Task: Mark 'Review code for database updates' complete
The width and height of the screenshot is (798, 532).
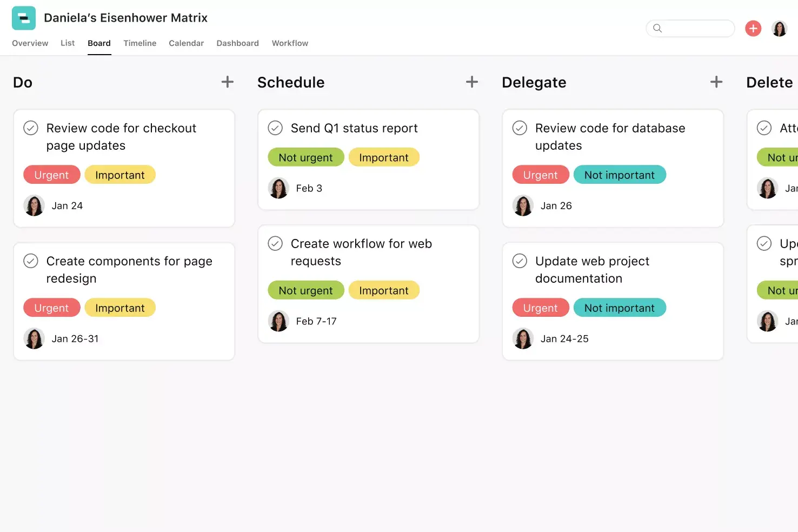Action: click(520, 128)
